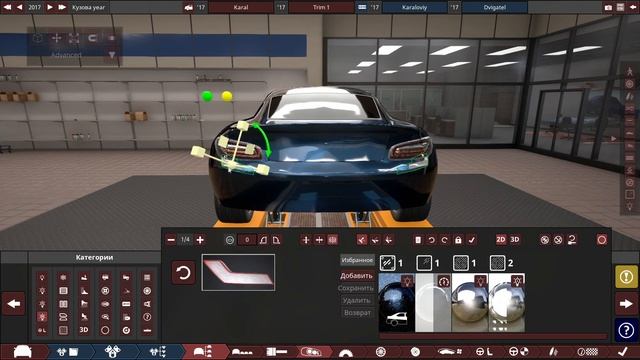Select the gold chrome sphere material swatch
The width and height of the screenshot is (640, 360).
(x=470, y=302)
